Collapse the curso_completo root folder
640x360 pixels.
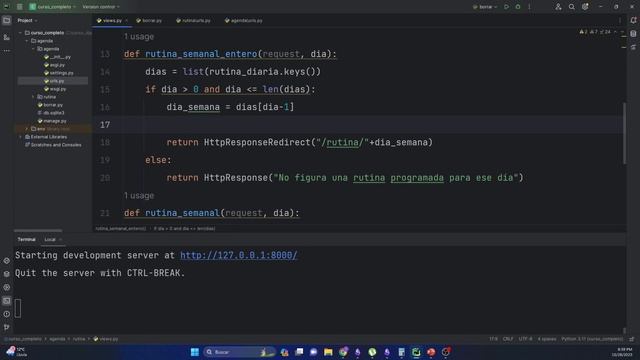pos(20,33)
